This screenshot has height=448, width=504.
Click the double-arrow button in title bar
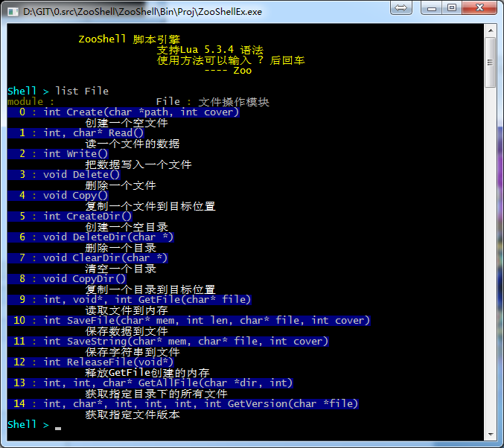(401, 7)
